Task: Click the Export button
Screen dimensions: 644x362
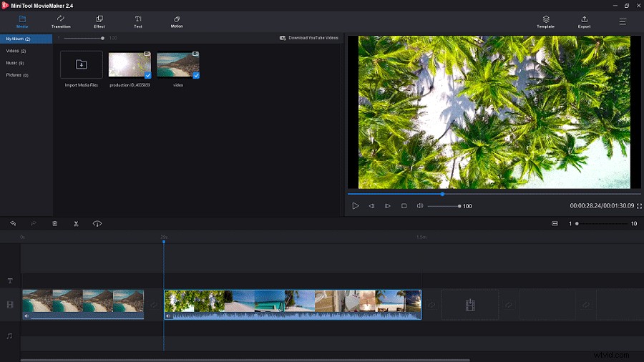Action: (584, 21)
